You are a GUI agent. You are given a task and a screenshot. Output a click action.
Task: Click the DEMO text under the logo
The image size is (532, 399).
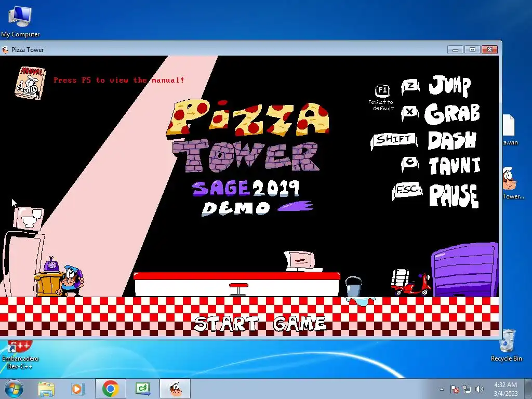pos(236,208)
